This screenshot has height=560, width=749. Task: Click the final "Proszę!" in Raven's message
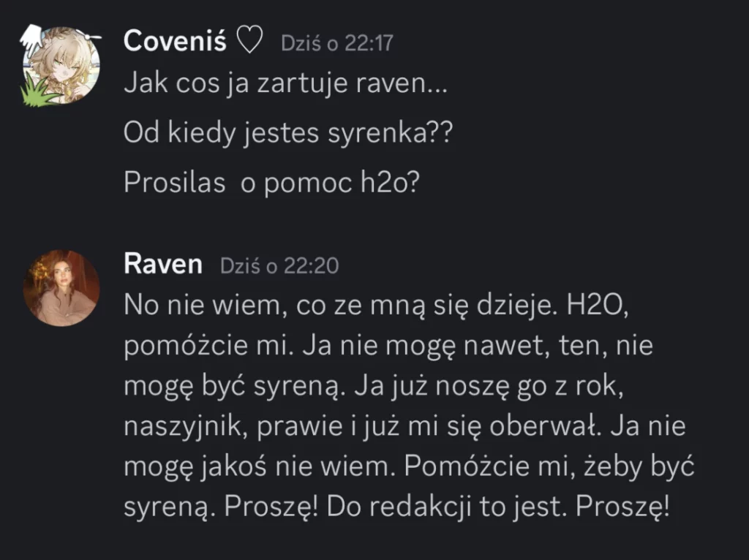click(x=622, y=507)
